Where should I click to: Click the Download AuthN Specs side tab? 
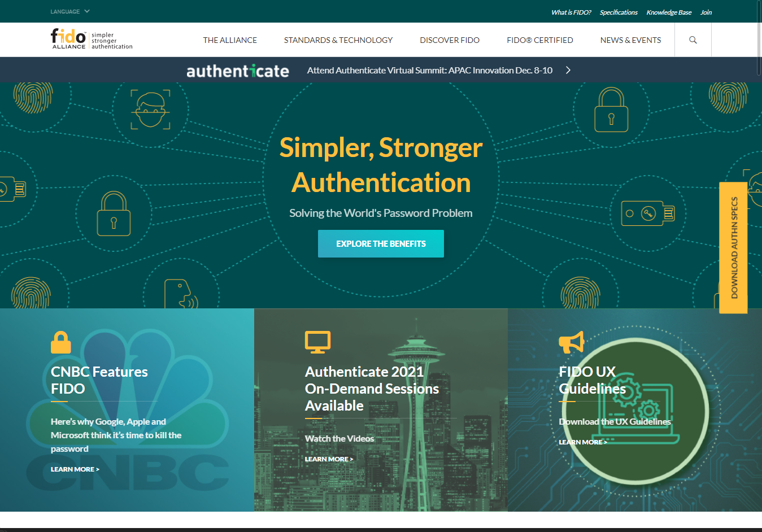[733, 248]
